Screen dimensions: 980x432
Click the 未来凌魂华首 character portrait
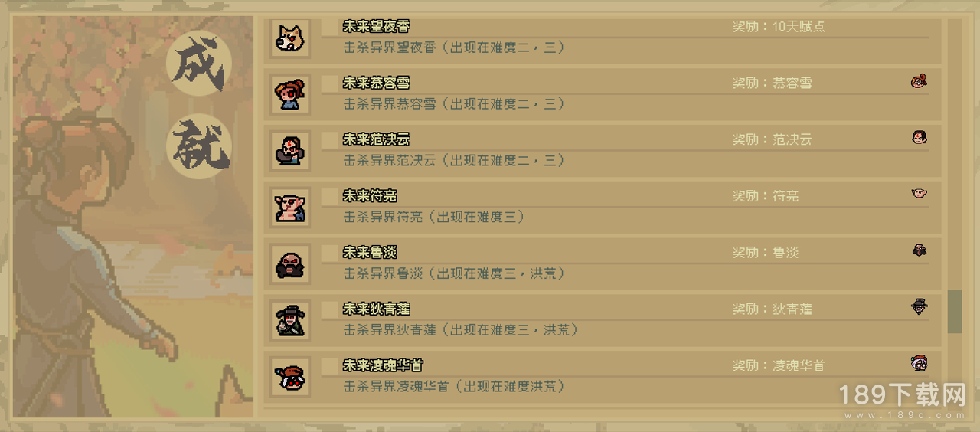pos(290,377)
